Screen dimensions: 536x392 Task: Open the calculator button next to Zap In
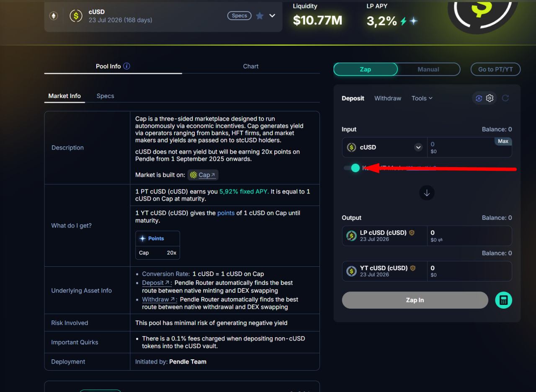[504, 300]
